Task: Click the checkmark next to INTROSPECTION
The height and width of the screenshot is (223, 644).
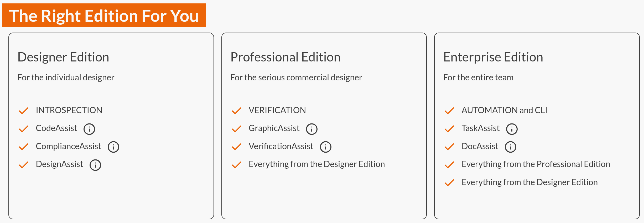Action: point(24,111)
